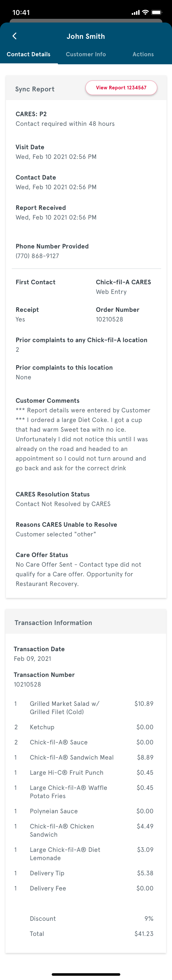The width and height of the screenshot is (172, 980).
Task: Tap the Customer Comments text block
Action: coord(83,439)
